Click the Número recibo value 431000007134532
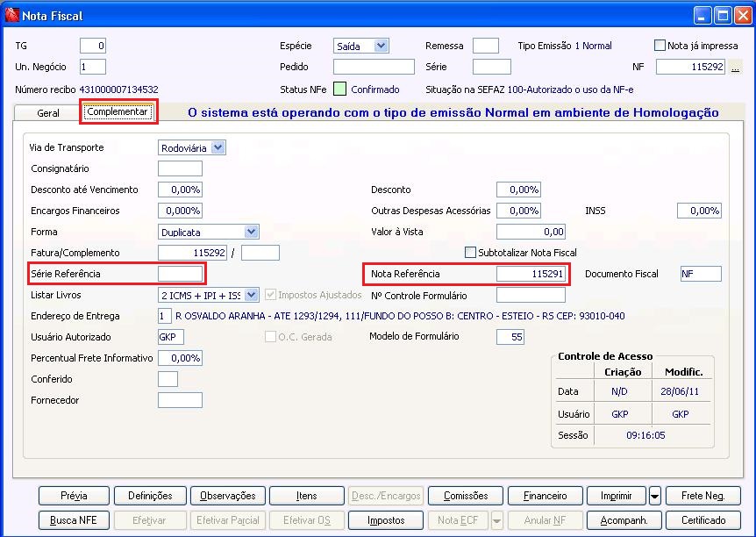This screenshot has height=537, width=756. [118, 89]
